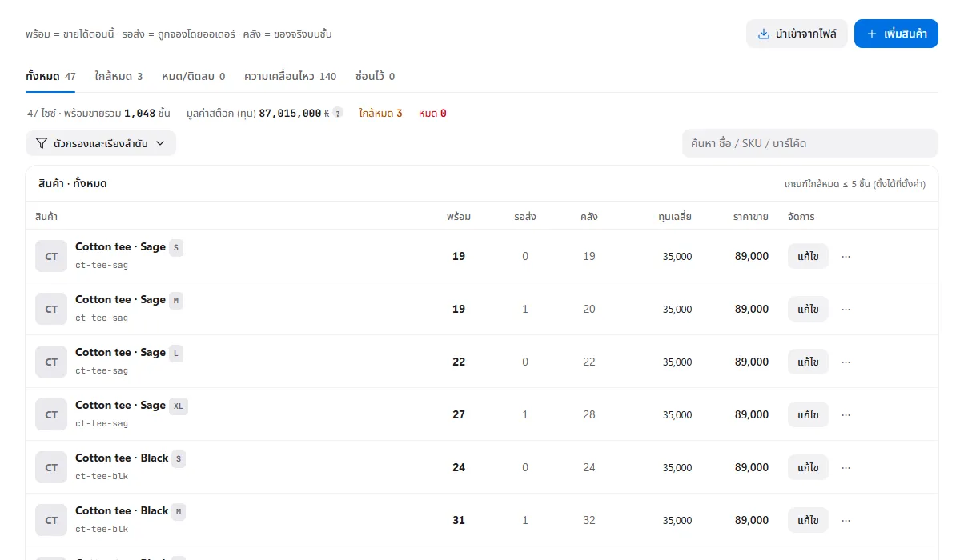The width and height of the screenshot is (964, 560).
Task: Select Cotton tee · Black size M name
Action: tap(122, 511)
